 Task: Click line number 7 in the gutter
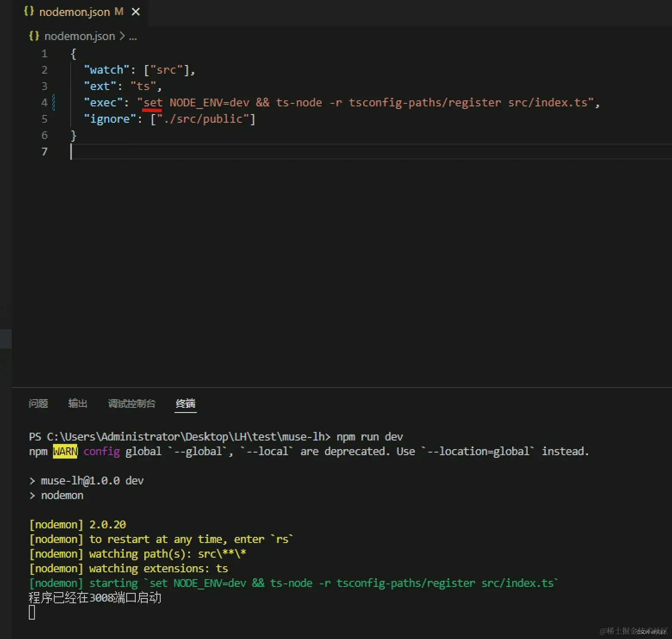[44, 152]
